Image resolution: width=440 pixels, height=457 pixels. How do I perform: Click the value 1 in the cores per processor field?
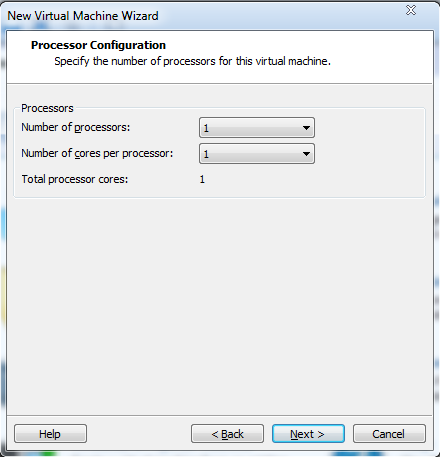click(206, 154)
